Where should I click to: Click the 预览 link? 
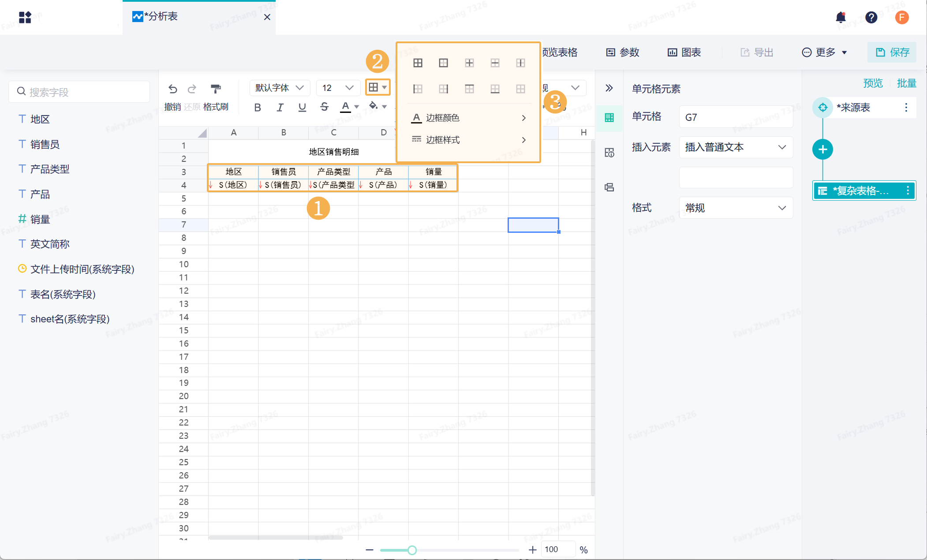[873, 83]
